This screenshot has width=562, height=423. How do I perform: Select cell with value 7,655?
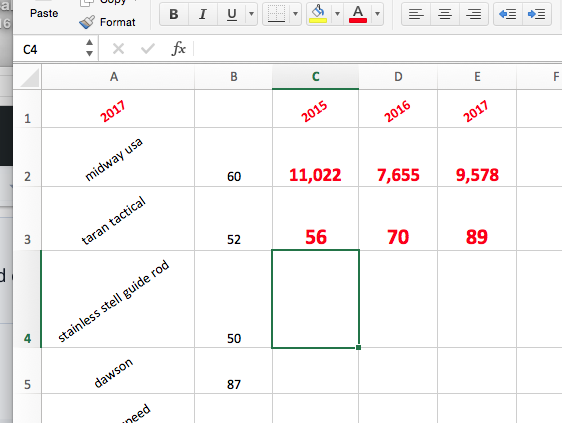point(398,157)
